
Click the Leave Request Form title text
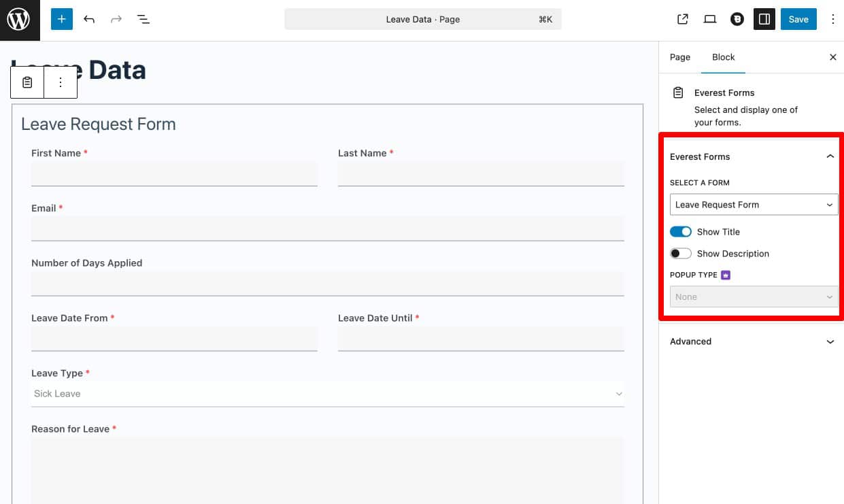(x=99, y=124)
